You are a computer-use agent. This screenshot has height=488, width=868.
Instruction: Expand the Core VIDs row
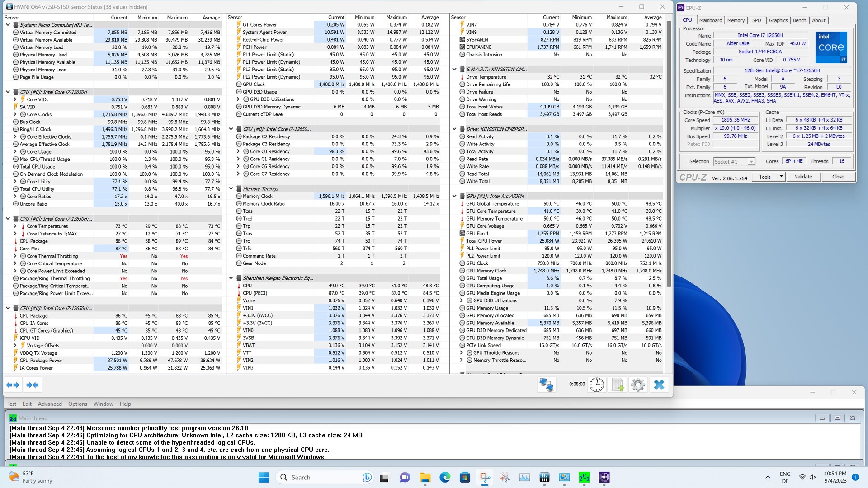[15, 99]
